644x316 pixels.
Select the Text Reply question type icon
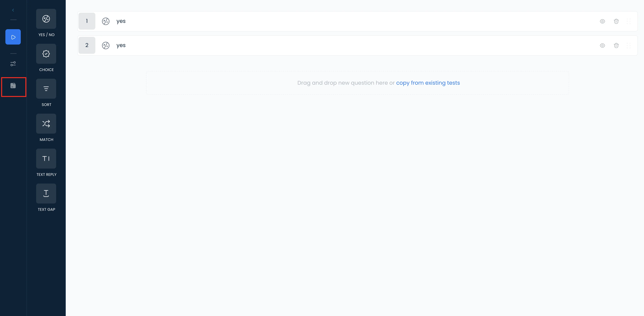pyautogui.click(x=46, y=159)
